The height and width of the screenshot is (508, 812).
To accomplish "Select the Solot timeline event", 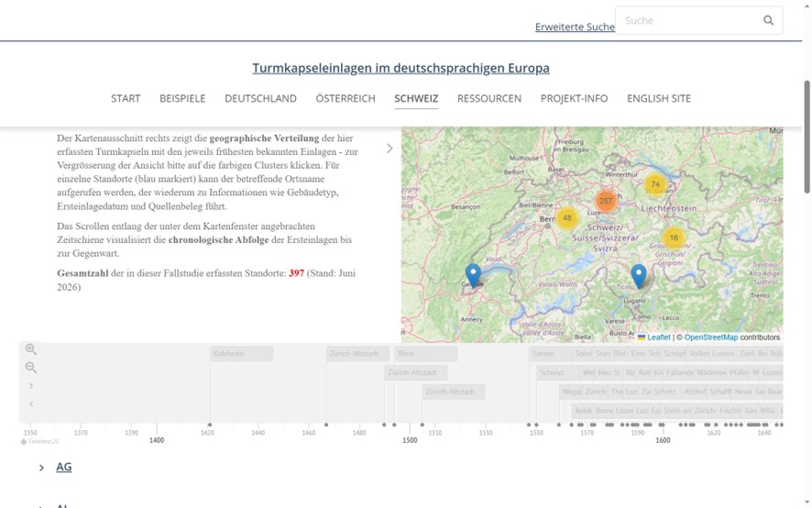I will click(583, 354).
